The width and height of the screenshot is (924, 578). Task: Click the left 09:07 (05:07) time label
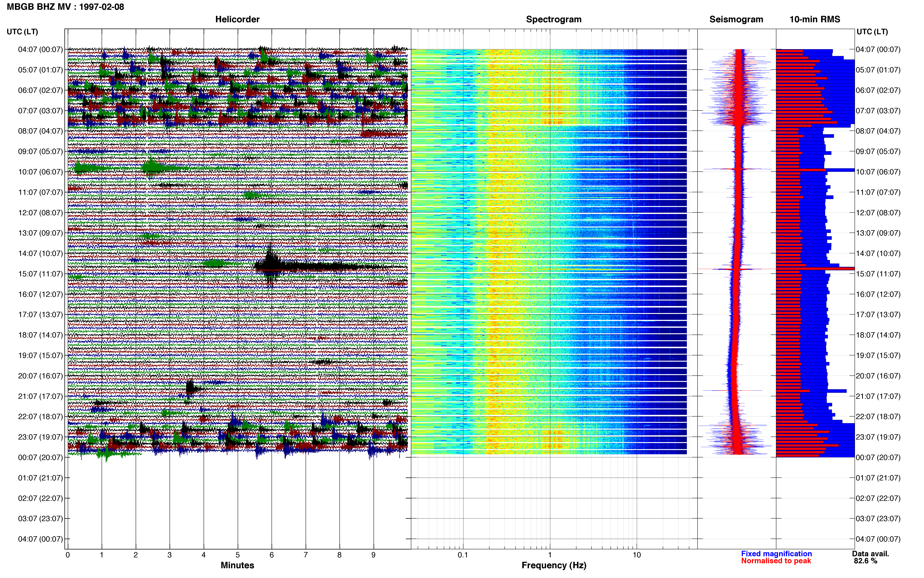[x=40, y=151]
